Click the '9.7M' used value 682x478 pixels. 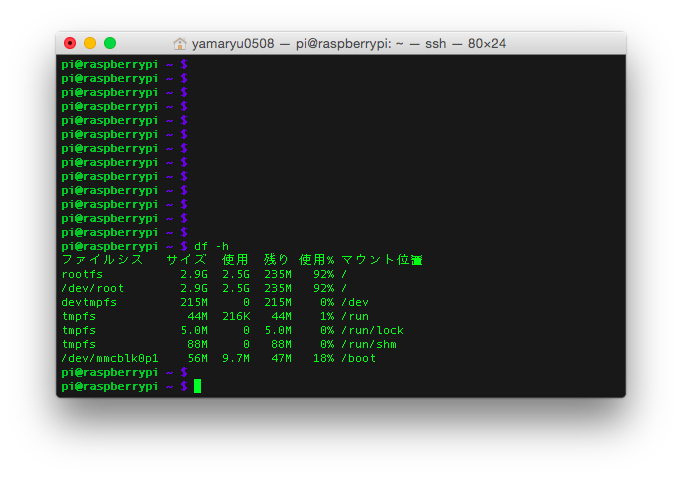point(236,358)
